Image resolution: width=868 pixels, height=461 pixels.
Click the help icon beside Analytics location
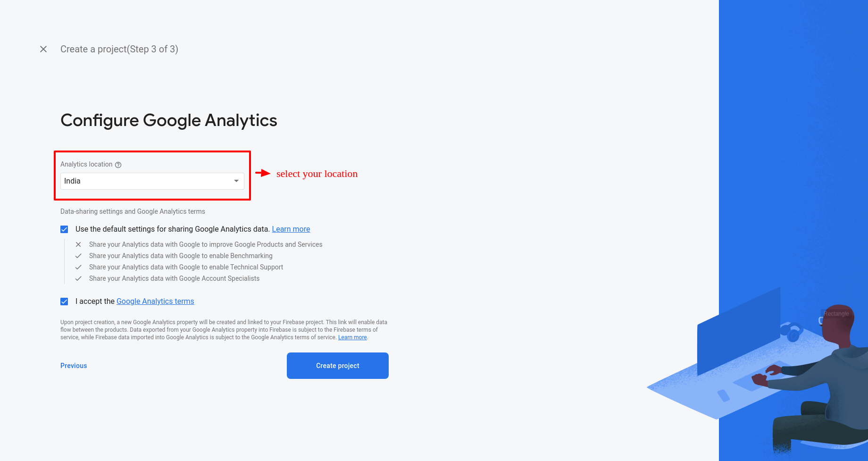(118, 165)
